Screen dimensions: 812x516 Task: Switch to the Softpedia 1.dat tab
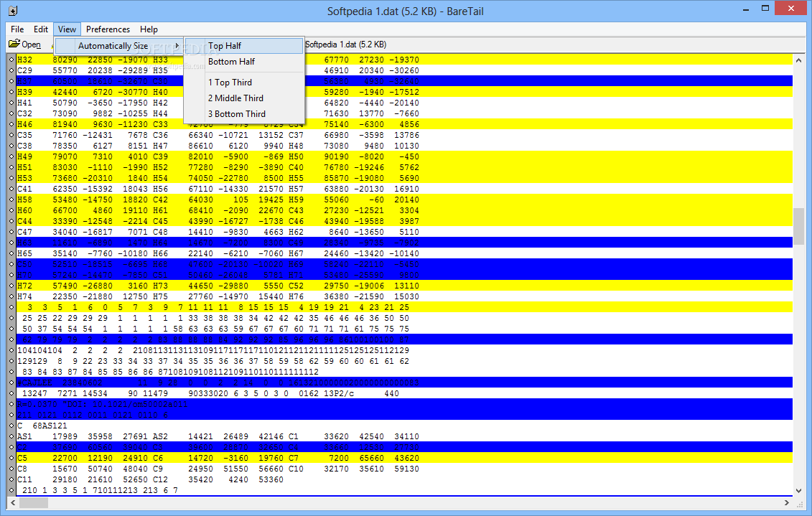pos(346,44)
